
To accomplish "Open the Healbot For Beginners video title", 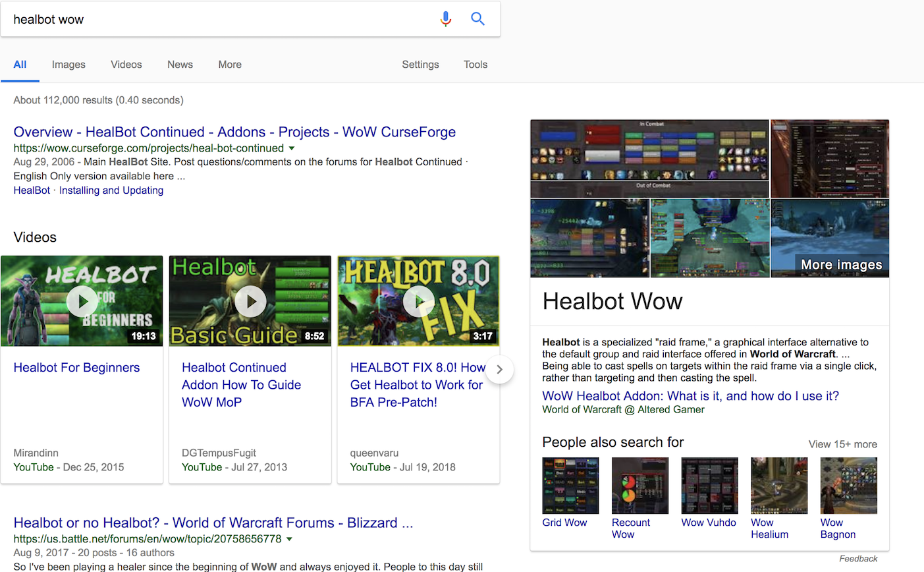I will 76,368.
